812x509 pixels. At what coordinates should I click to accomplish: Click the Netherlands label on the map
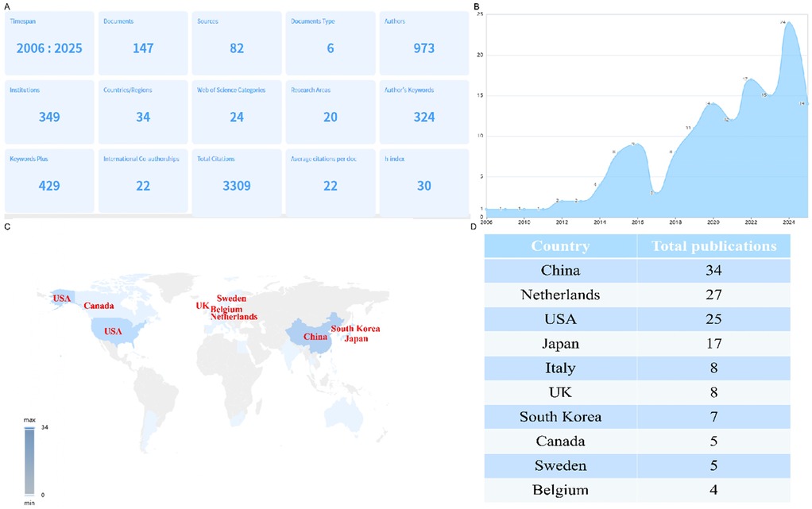click(234, 316)
